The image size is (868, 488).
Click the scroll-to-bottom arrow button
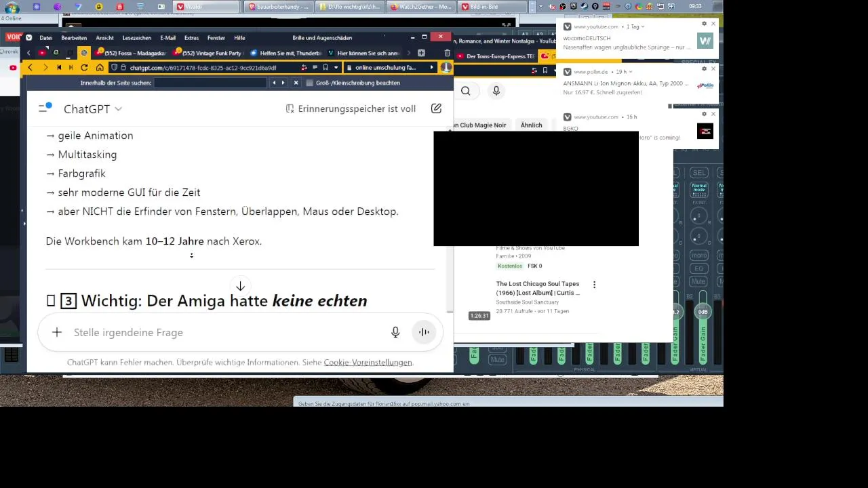click(240, 286)
